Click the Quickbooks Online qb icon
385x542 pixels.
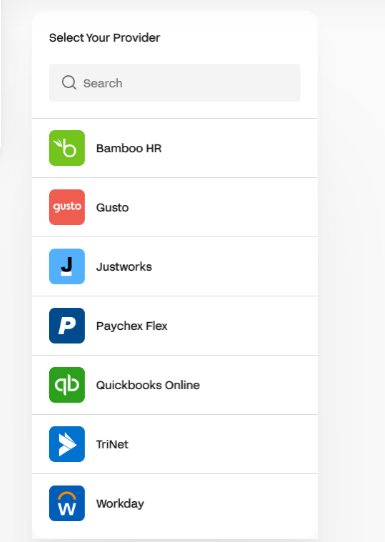pyautogui.click(x=67, y=385)
